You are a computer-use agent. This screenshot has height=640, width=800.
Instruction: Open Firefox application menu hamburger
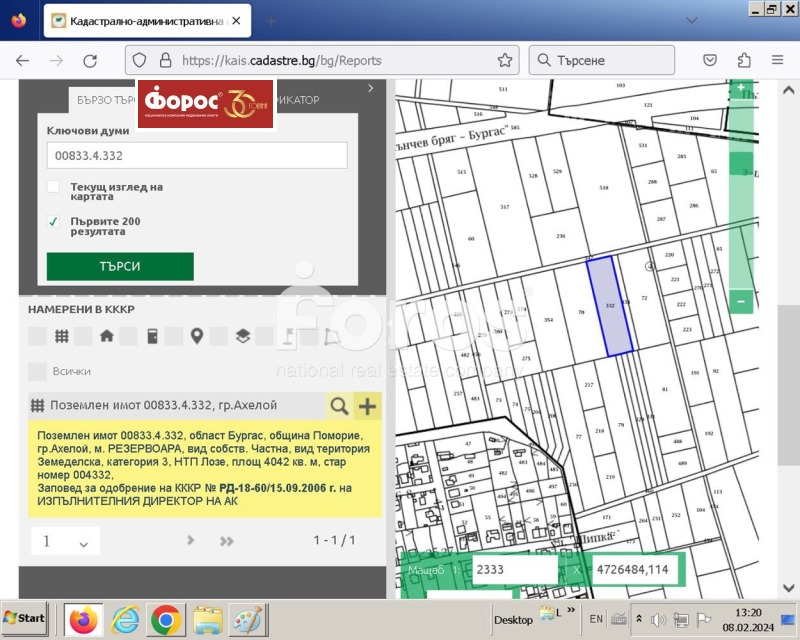777,60
